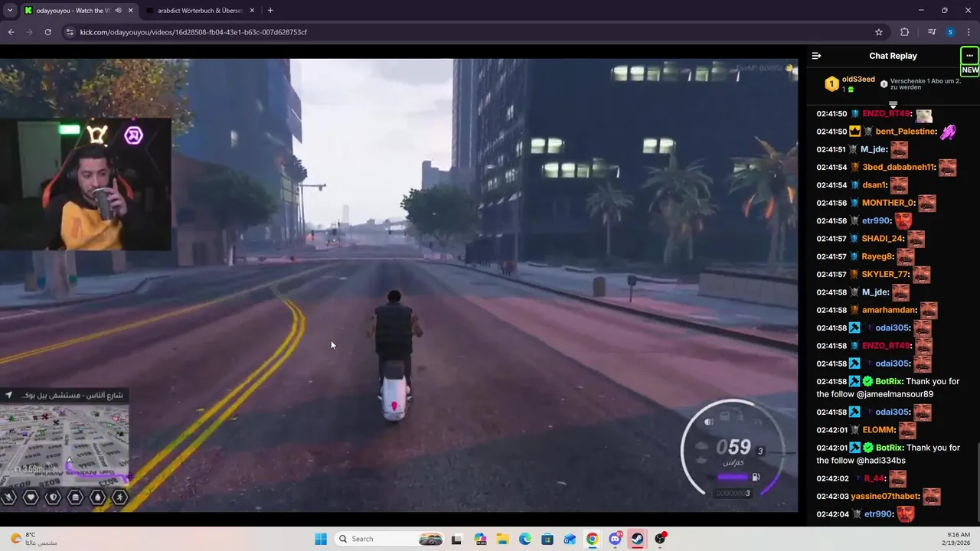Click the chat panel scrollbar
This screenshot has height=551, width=980.
pos(977,484)
